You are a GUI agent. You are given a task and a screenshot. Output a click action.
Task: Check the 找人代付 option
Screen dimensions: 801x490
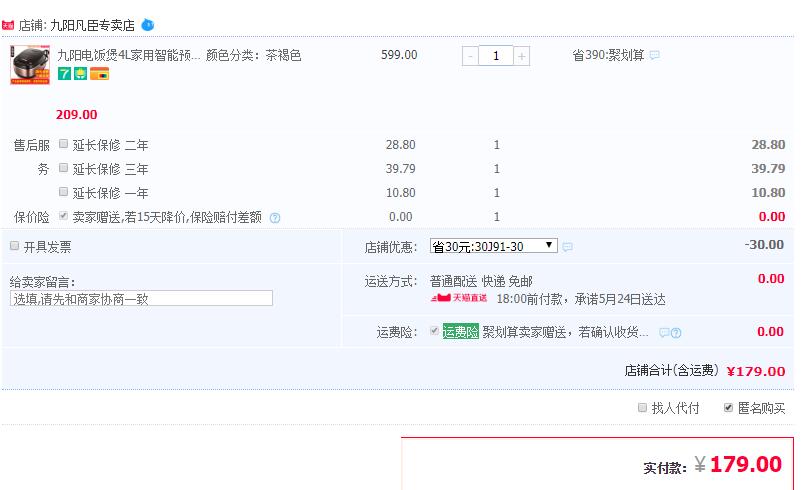[643, 407]
